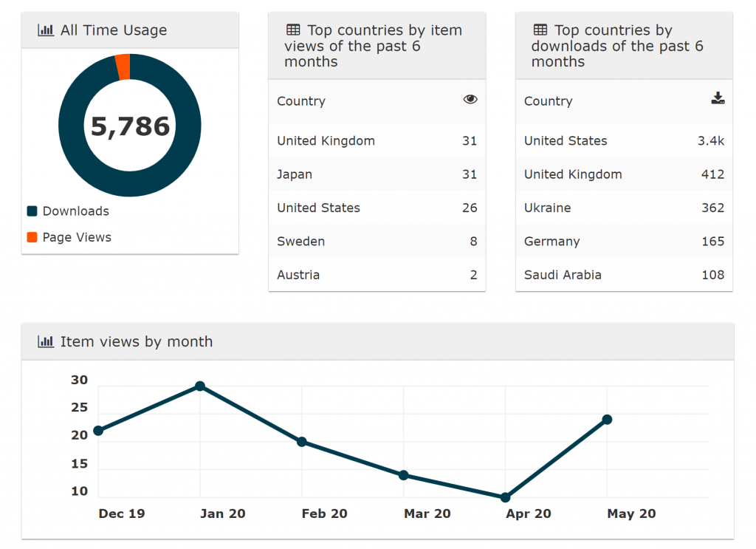Click the orange Page Views legend swatch
756x549 pixels.
(32, 237)
